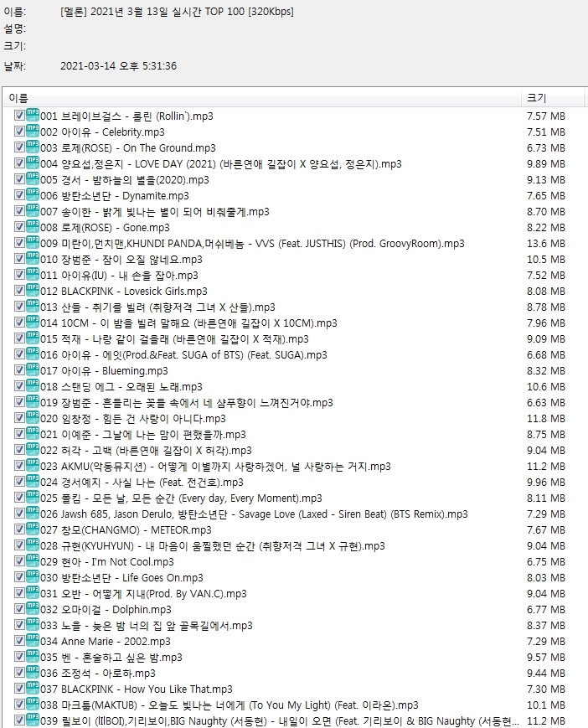The height and width of the screenshot is (728, 588).
Task: Select the MP3 icon for 021 이예준
Action: coord(33,433)
